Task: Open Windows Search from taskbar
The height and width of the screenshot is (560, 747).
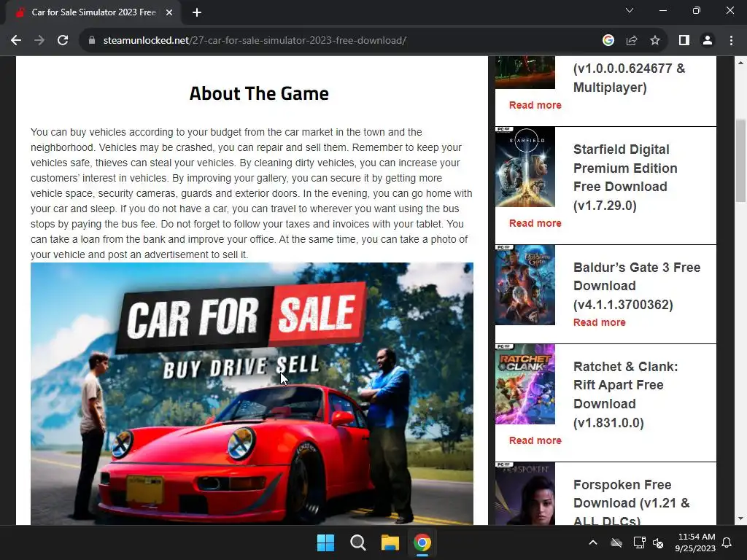Action: pyautogui.click(x=357, y=542)
